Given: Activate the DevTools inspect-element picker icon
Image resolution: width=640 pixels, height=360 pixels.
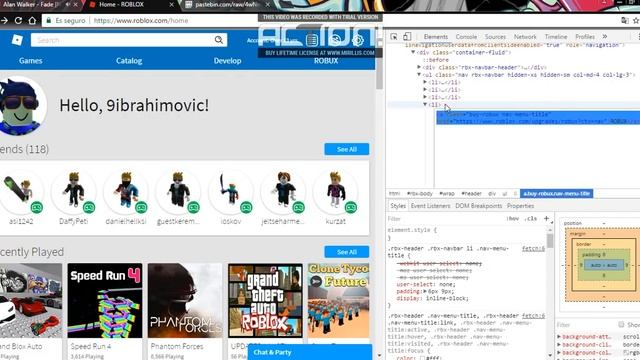Looking at the screenshot, I should (393, 37).
